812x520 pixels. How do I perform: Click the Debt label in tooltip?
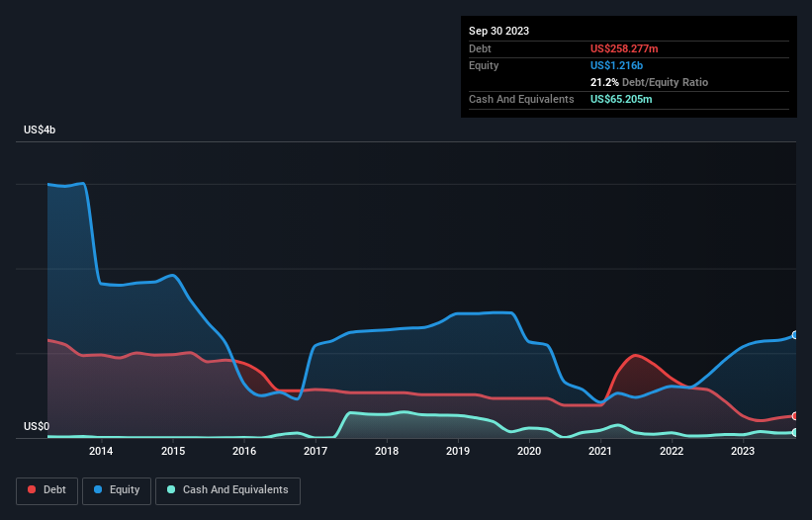[480, 48]
